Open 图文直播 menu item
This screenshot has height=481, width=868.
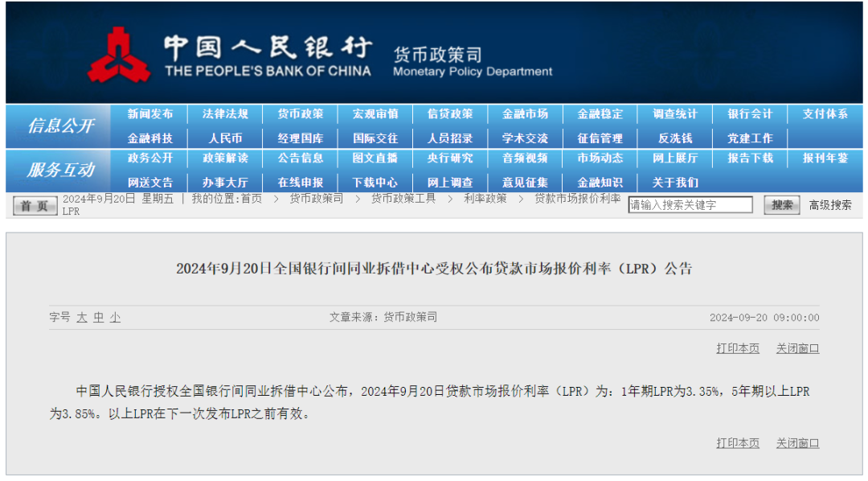(375, 158)
